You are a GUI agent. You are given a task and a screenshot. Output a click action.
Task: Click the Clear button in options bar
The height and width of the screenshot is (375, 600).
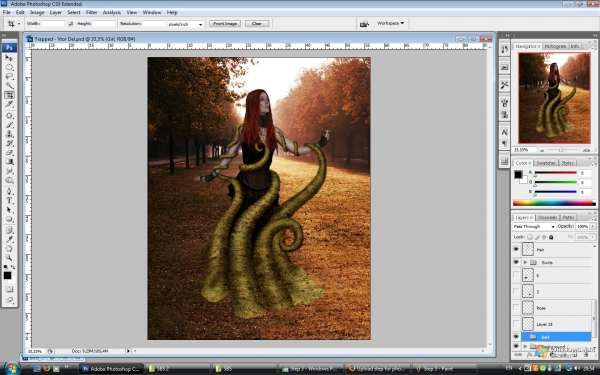click(257, 23)
